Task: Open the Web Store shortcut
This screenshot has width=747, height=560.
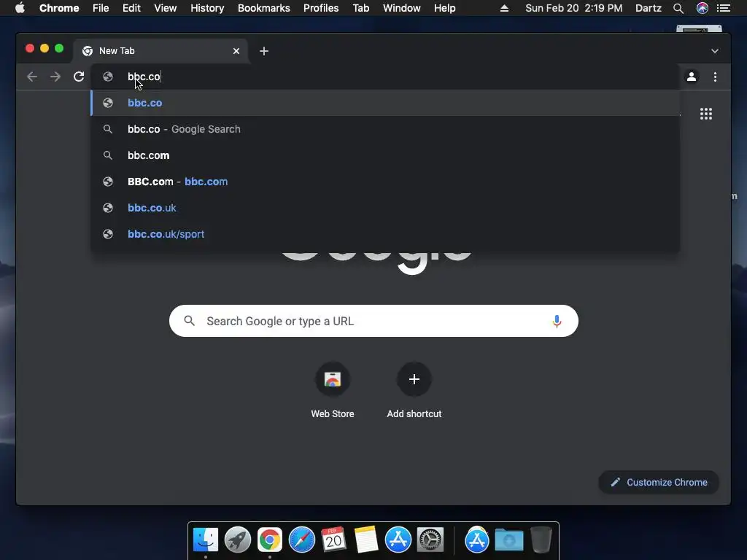Action: 333,379
